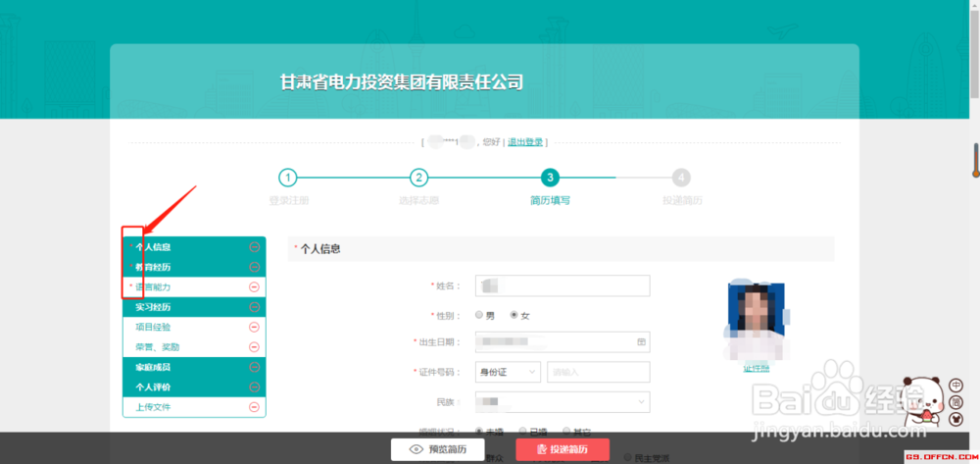Open calendar icon in 出生日期 field

point(641,342)
